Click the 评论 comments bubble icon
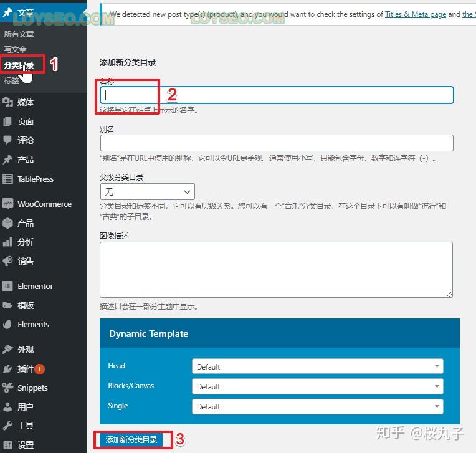Screen dimensions: 476x453 pos(7,140)
